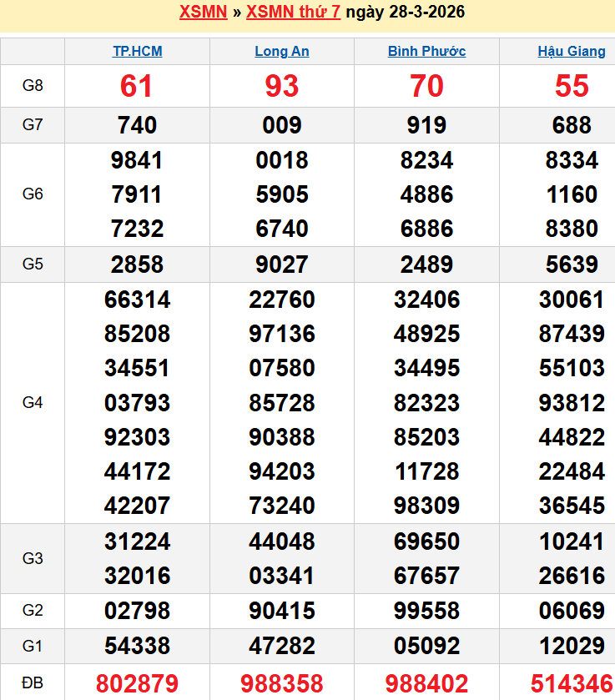Open the XSMN link in the header
The image size is (615, 700).
coord(203,12)
